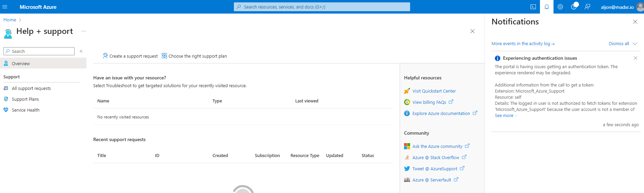Open the Help question mark icon
The width and height of the screenshot is (644, 193).
coord(574,7)
